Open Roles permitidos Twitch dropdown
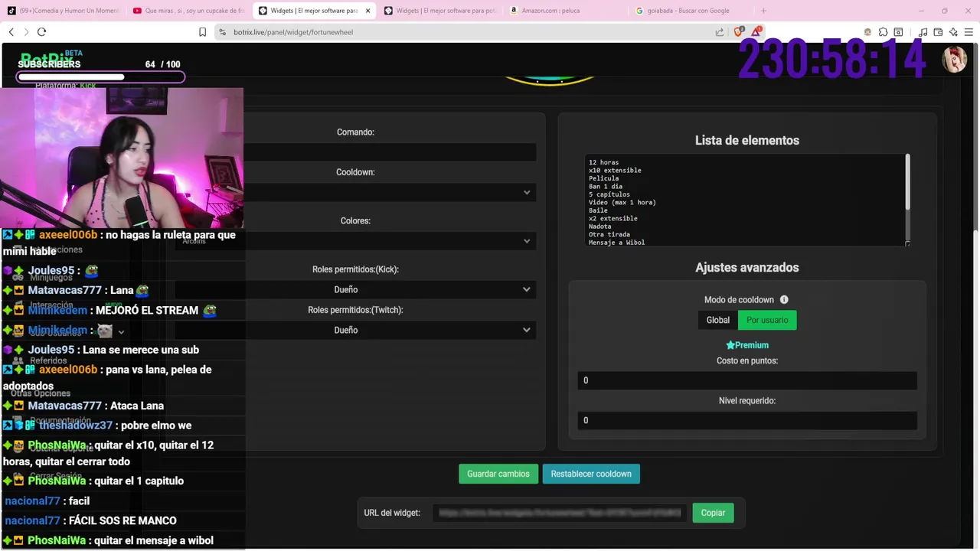The height and width of the screenshot is (551, 980). (355, 330)
